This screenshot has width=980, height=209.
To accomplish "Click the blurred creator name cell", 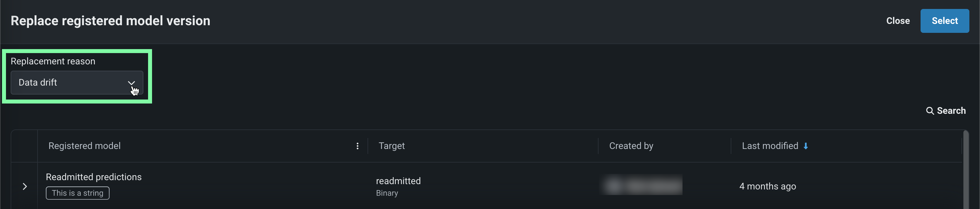I will tap(641, 186).
